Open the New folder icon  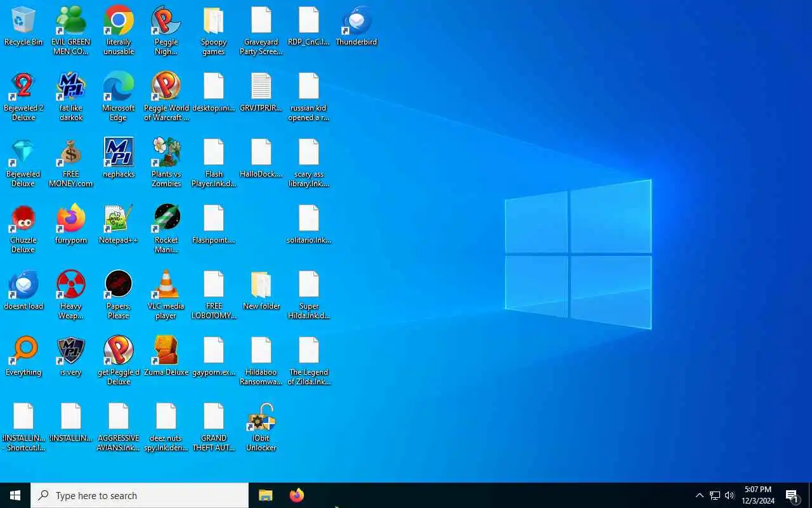[x=261, y=291]
